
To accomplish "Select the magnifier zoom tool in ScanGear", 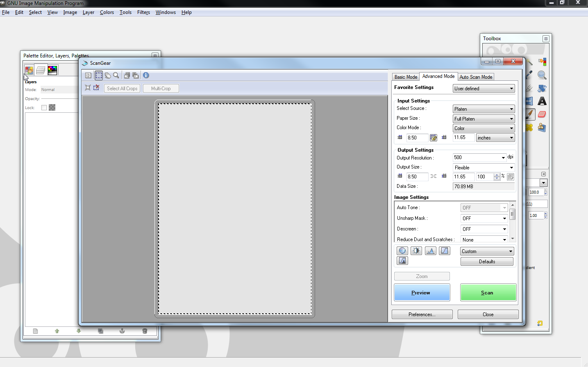I will click(116, 75).
